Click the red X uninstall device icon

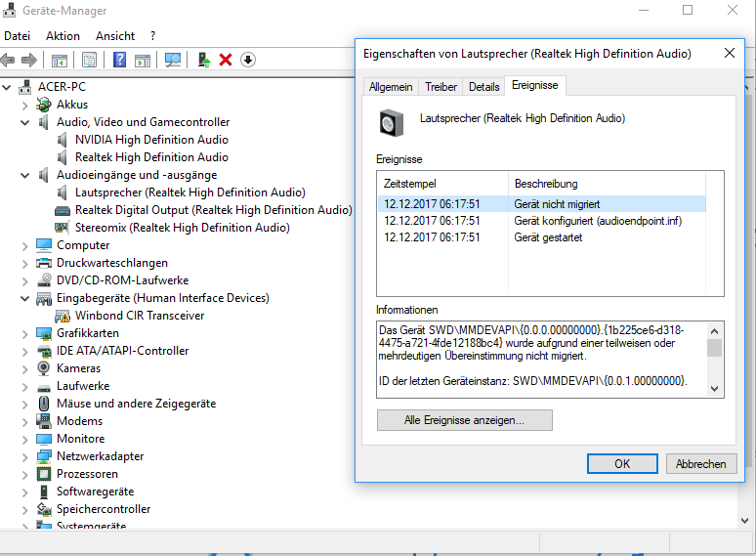pyautogui.click(x=226, y=60)
